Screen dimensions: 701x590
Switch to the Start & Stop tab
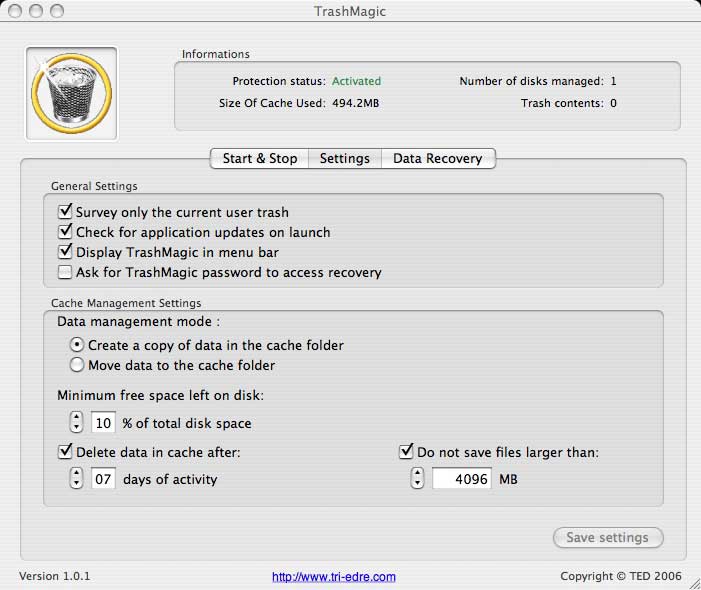260,159
